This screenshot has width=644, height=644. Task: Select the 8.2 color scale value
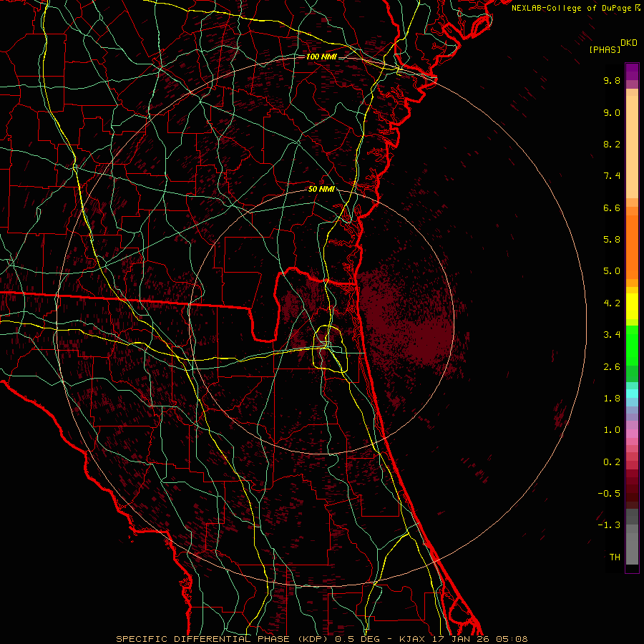[x=612, y=144]
